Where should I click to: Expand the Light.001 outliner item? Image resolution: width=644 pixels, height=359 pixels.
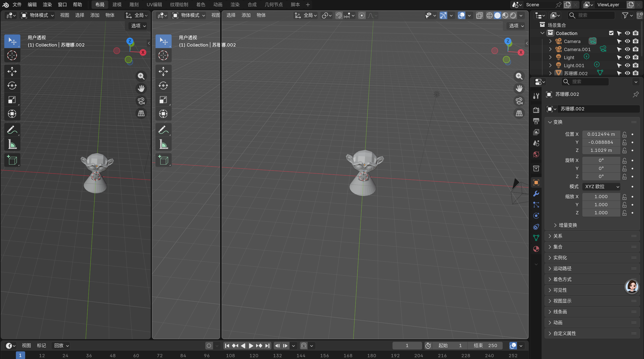[x=550, y=65]
